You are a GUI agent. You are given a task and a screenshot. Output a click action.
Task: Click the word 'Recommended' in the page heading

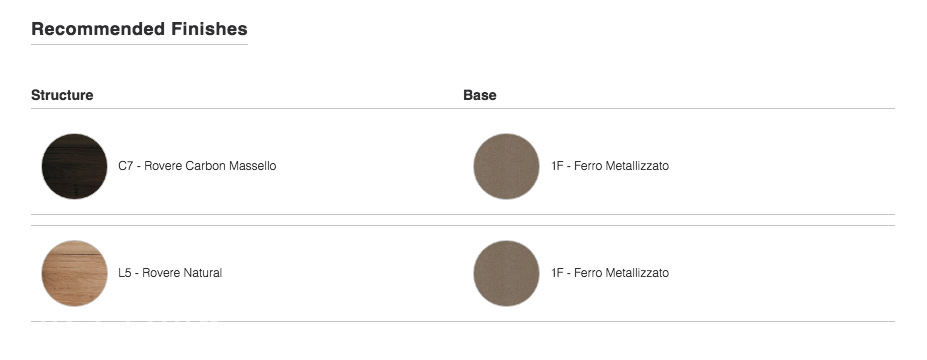[99, 29]
